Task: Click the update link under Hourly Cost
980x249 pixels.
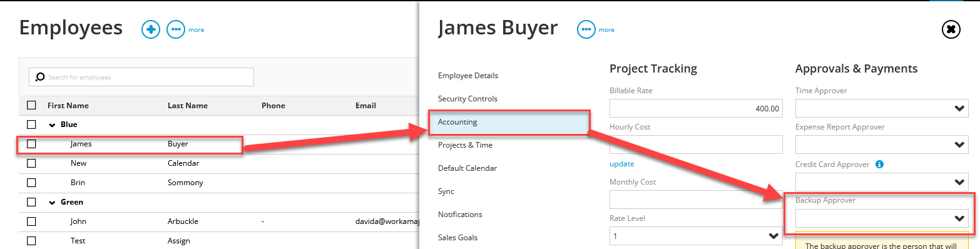Action: (x=622, y=164)
